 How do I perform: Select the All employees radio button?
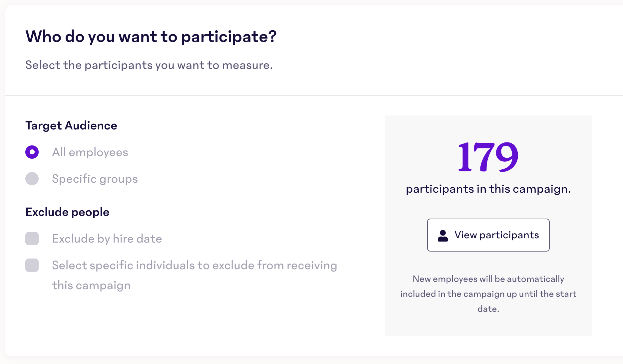point(32,152)
